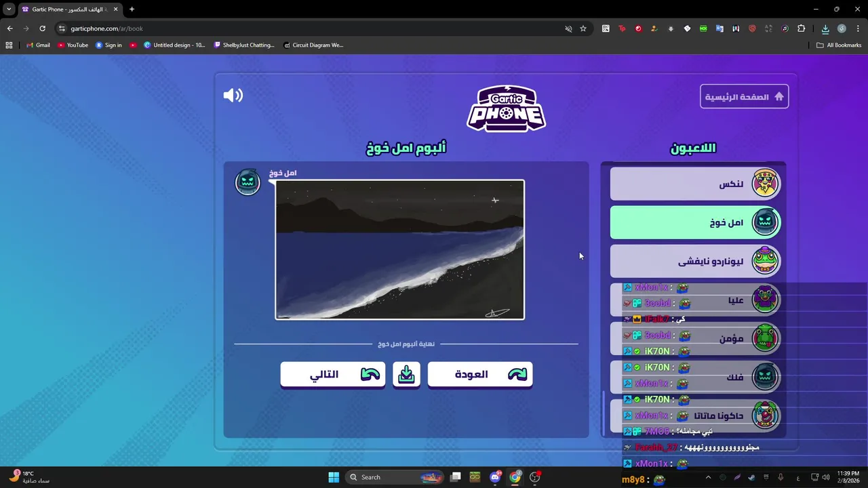Screen dimensions: 868x488
Task: Open Task View on the taskbar
Action: (x=456, y=477)
